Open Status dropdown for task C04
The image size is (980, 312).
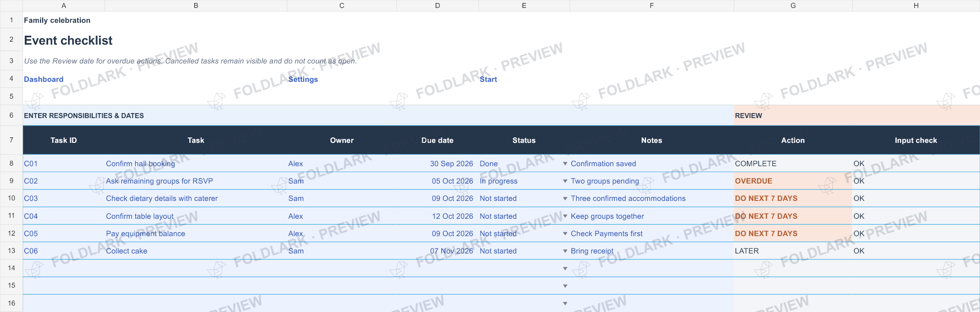(565, 216)
